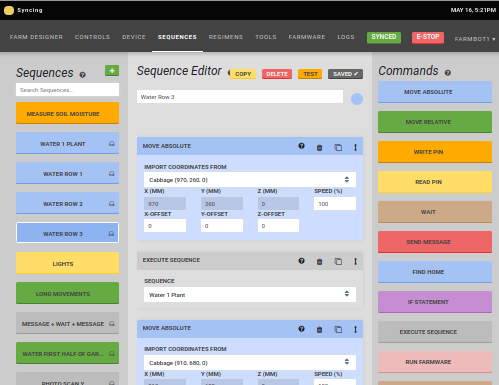Delete the first Move Absolute step via its trash icon

319,147
